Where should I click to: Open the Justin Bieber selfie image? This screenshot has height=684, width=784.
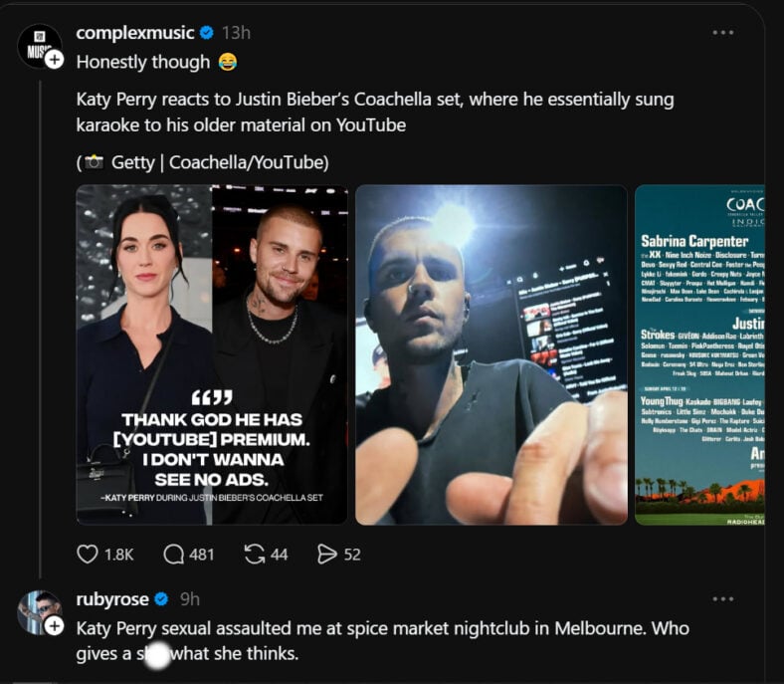coord(491,354)
